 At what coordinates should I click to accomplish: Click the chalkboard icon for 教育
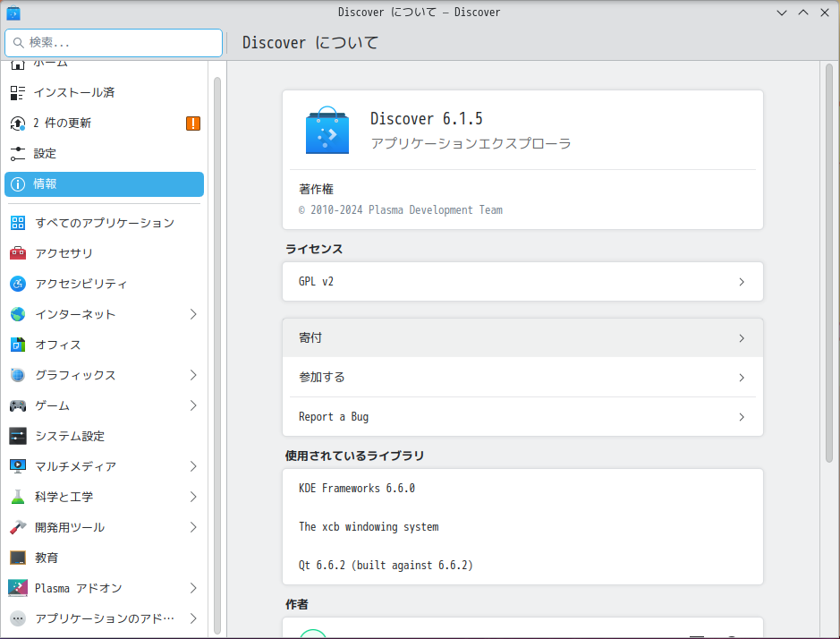[18, 558]
